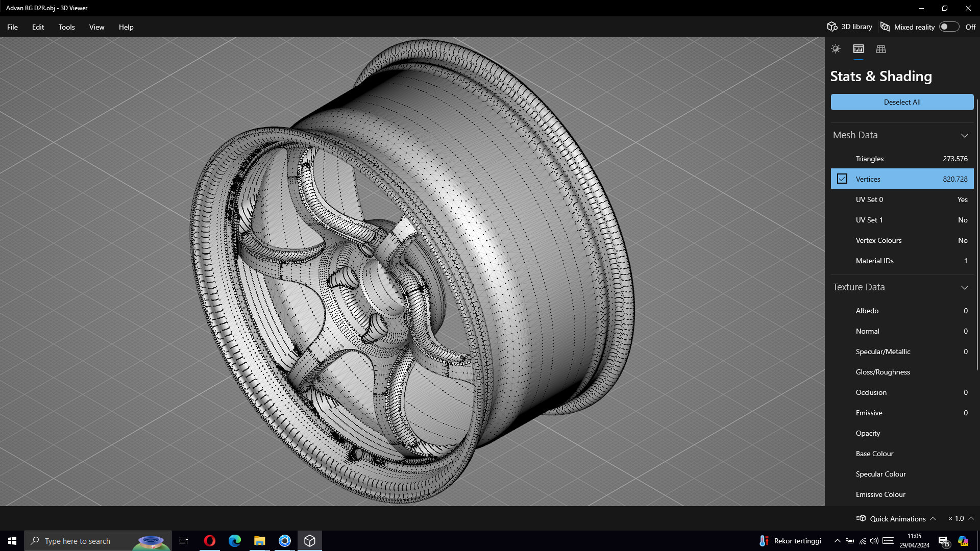Open the 3D library
This screenshot has height=551, width=980.
click(850, 27)
